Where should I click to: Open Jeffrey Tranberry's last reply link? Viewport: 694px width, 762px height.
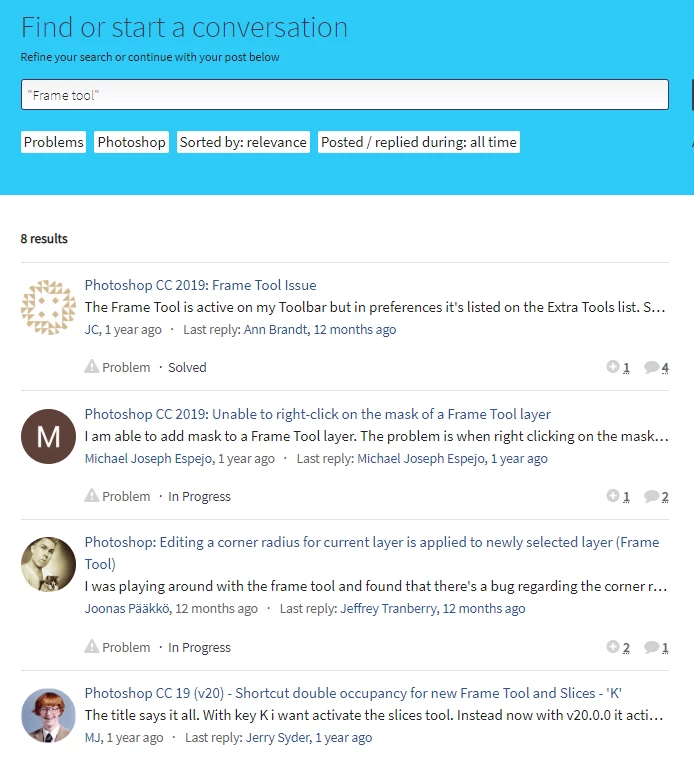433,608
